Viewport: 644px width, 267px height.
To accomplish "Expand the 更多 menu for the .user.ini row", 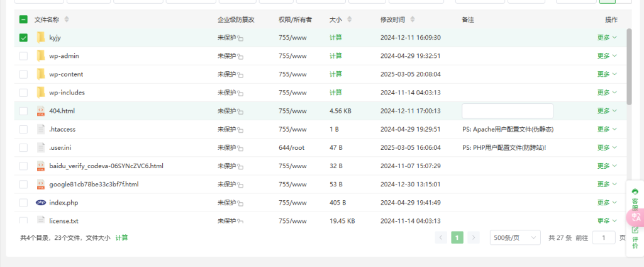I will click(x=606, y=148).
